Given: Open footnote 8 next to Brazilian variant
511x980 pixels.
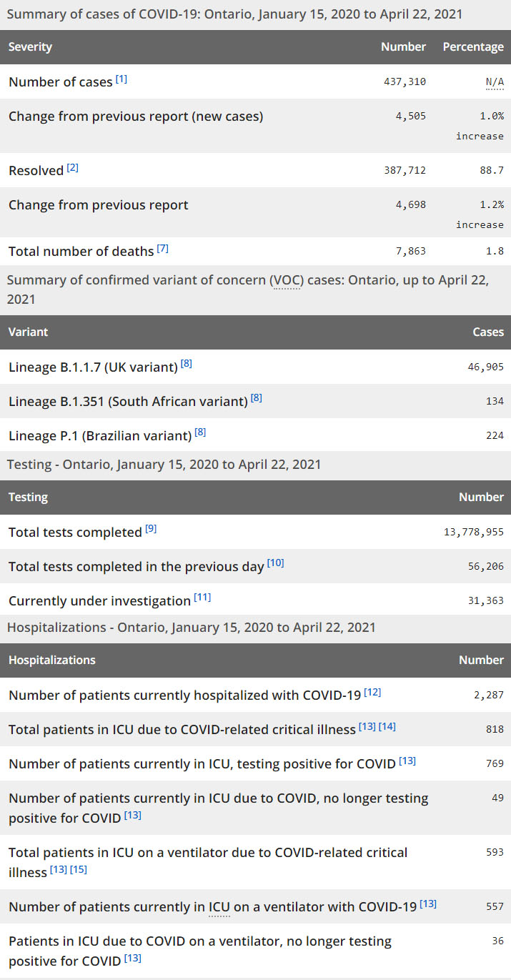Looking at the screenshot, I should click(x=201, y=432).
